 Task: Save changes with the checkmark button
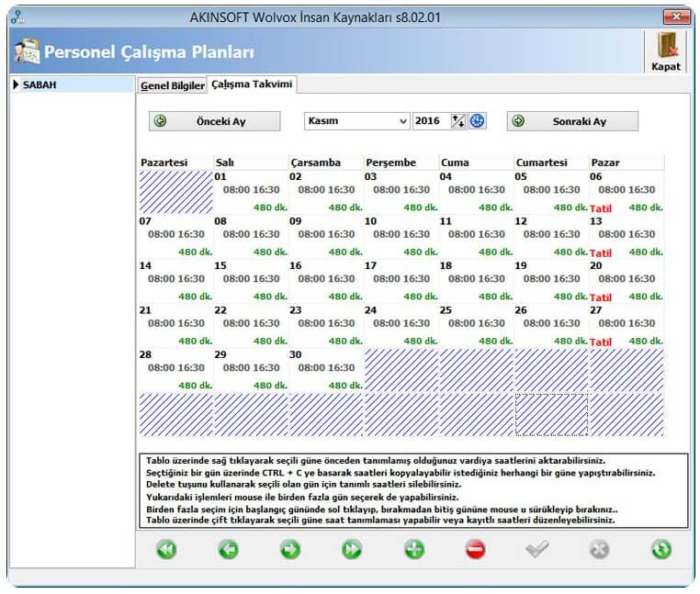537,549
